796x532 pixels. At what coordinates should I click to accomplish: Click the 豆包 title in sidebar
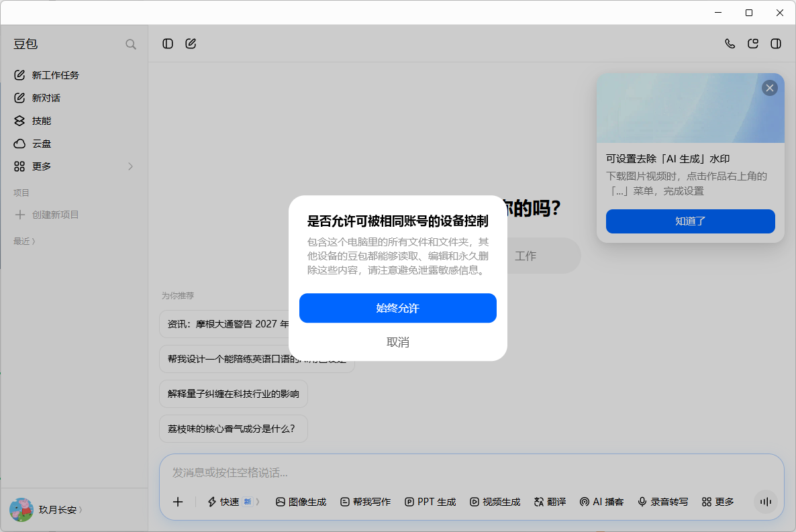[26, 44]
